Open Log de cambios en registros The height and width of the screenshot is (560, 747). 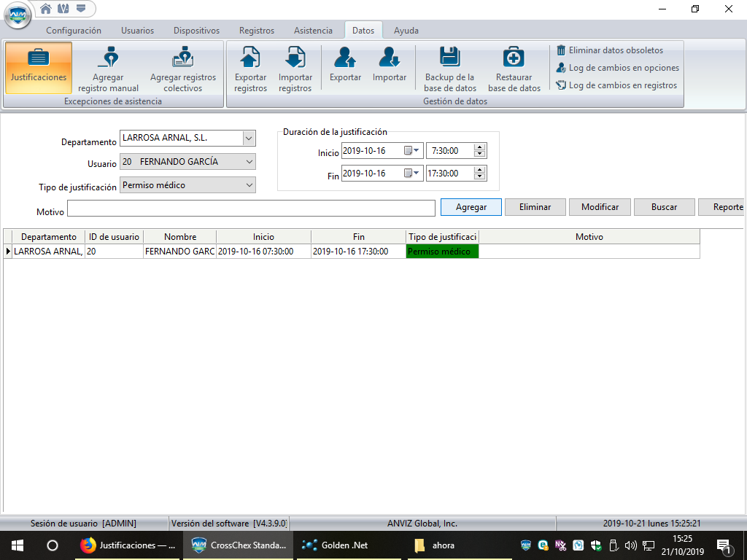616,85
